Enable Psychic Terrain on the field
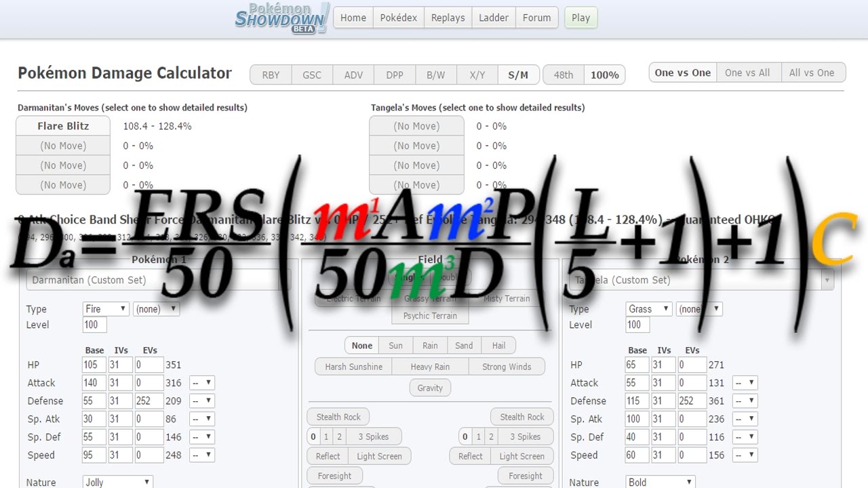The height and width of the screenshot is (488, 868). coord(430,316)
